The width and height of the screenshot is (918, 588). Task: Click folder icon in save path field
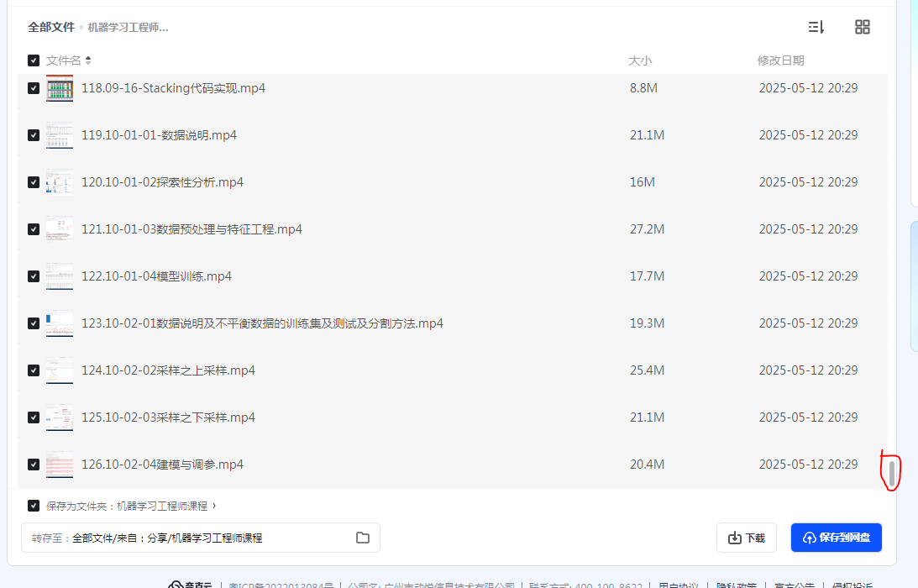click(x=363, y=538)
